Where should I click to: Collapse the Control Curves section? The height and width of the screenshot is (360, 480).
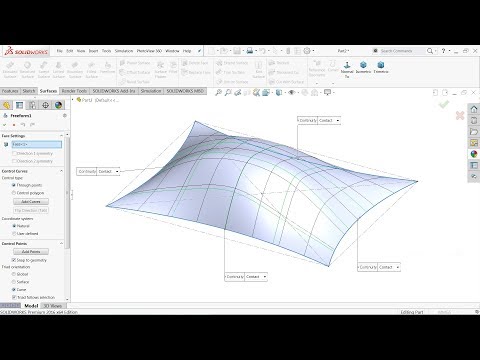61,171
